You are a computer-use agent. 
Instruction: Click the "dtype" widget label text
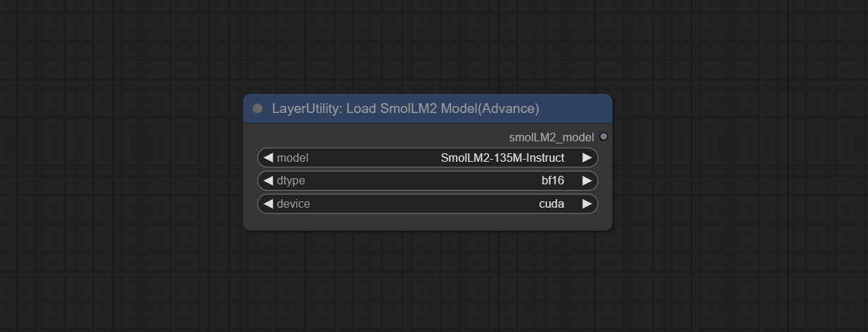pyautogui.click(x=291, y=181)
